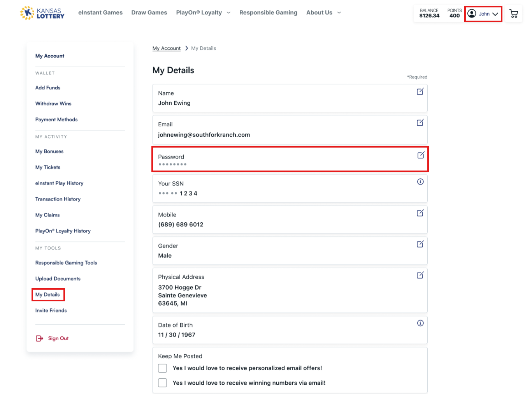Click the masked SSN ending 1234
532x394 pixels.
(178, 193)
